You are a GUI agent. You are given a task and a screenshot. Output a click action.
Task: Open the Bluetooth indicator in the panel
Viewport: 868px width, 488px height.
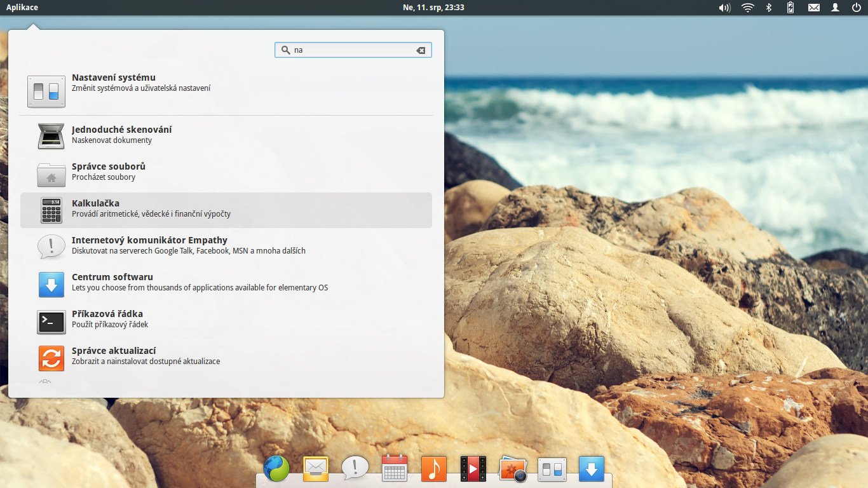pos(769,8)
